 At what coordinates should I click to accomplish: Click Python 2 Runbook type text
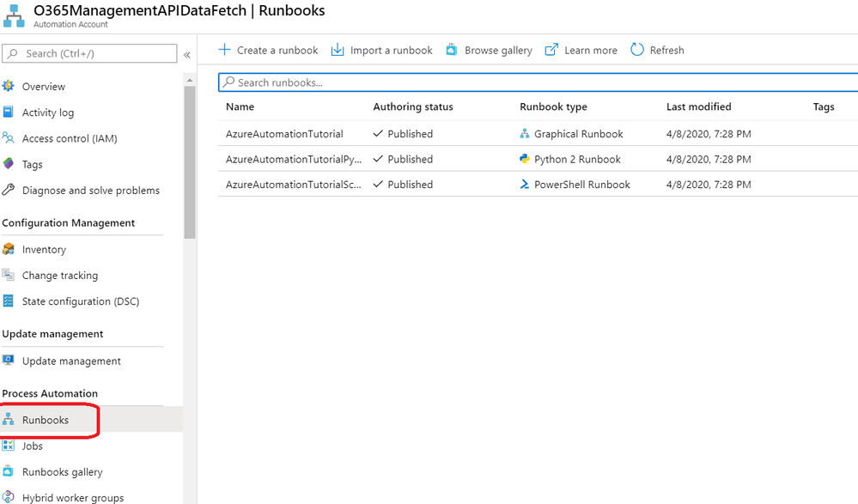(x=577, y=159)
